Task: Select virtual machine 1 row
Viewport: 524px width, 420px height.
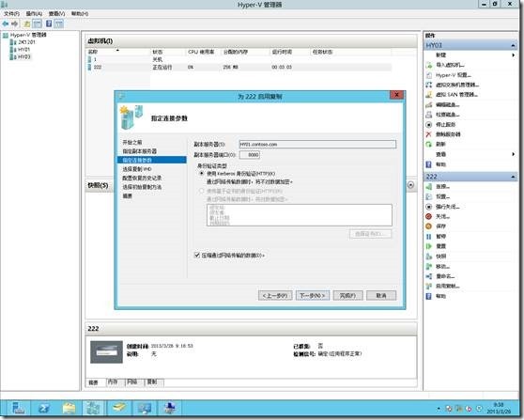Action: click(239, 59)
